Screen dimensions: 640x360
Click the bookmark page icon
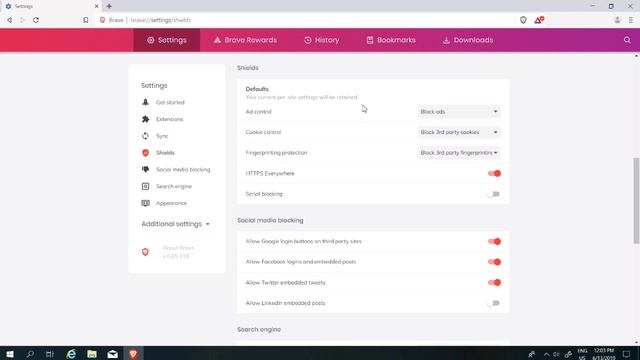[85, 20]
